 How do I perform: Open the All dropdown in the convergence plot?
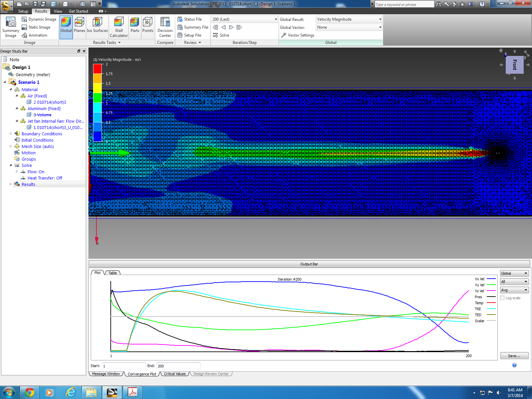coord(514,282)
